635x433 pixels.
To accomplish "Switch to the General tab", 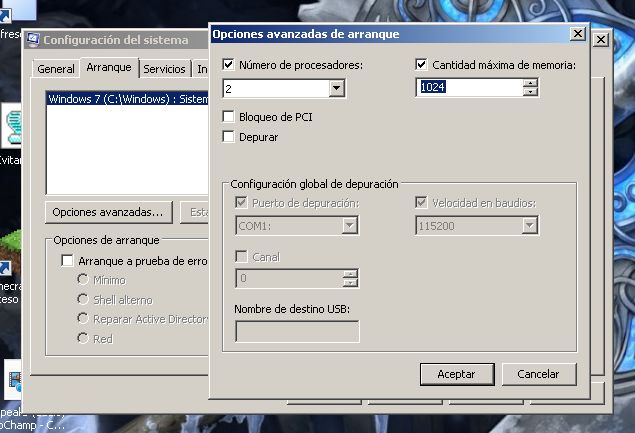I will pos(56,69).
